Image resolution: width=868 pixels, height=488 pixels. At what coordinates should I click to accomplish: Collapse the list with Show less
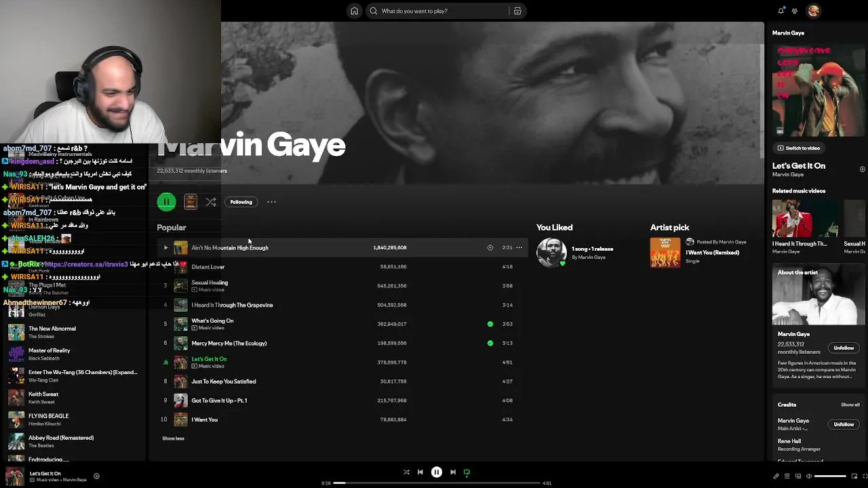coord(173,439)
